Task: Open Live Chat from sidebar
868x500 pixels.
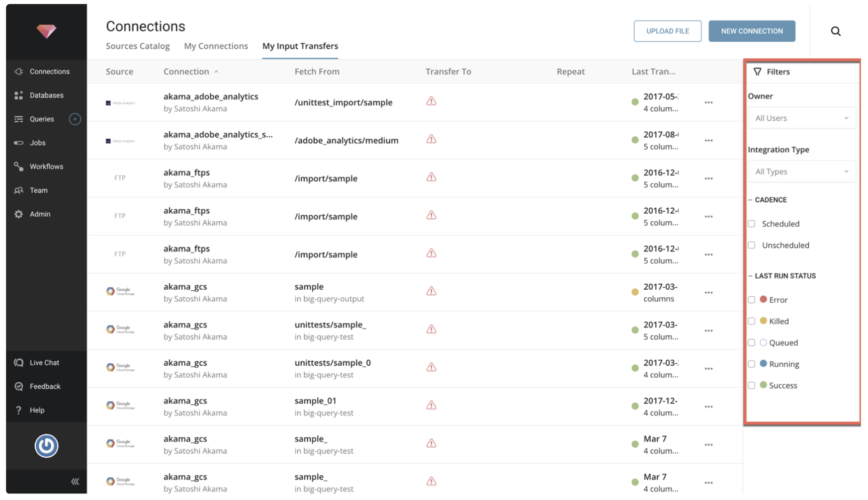Action: click(44, 363)
